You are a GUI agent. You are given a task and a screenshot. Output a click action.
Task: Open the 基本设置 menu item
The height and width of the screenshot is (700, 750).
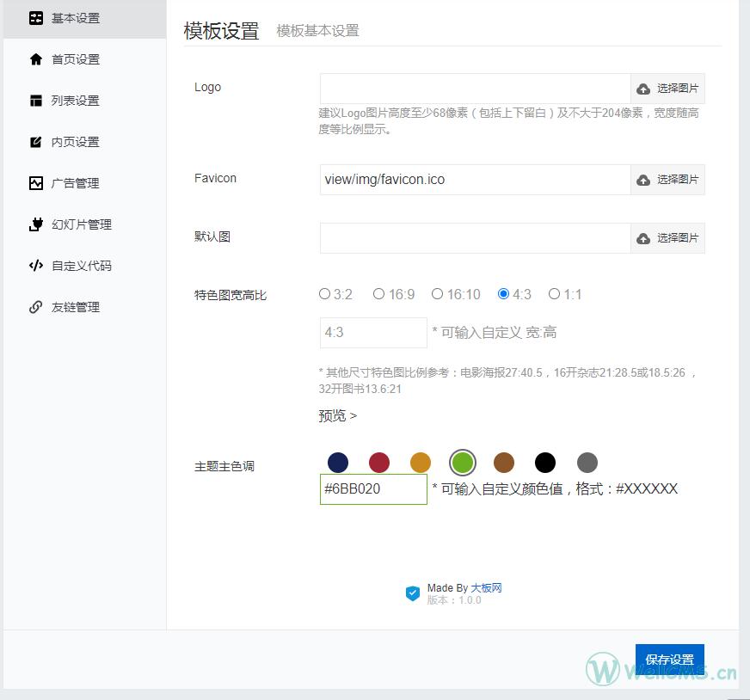84,18
